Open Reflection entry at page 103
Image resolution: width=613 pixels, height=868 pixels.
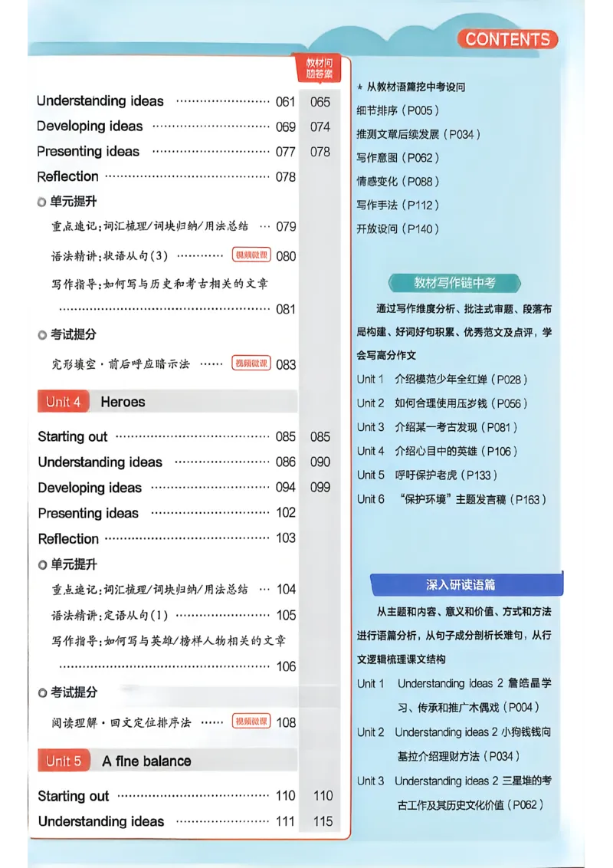pos(166,538)
